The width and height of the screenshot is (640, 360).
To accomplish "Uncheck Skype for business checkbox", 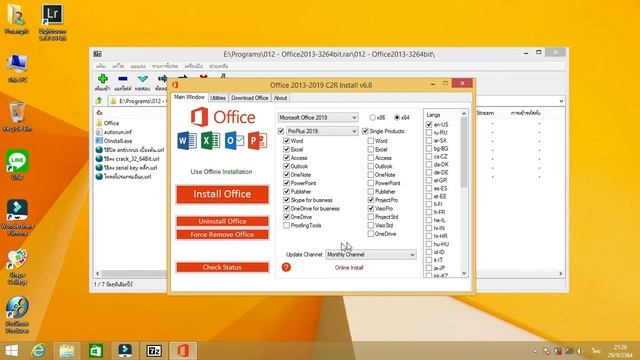I will [x=287, y=200].
